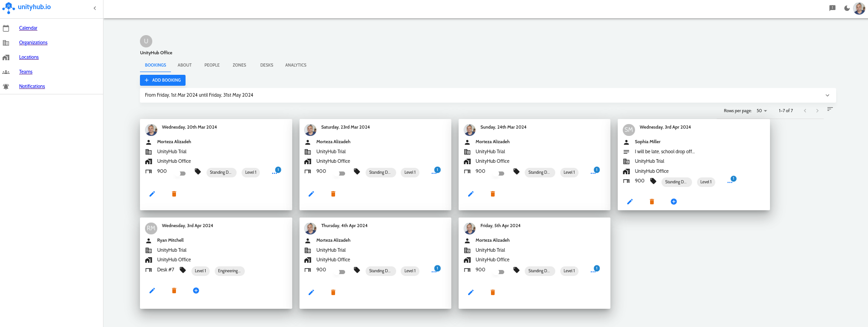The image size is (868, 327).
Task: Open the Locations link in the sidebar
Action: click(x=29, y=57)
